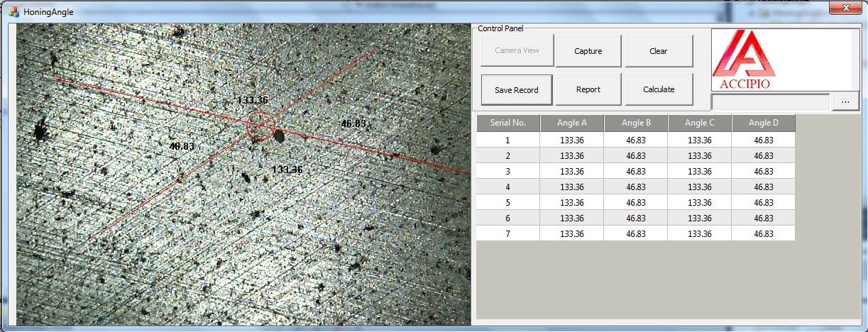The height and width of the screenshot is (332, 868).
Task: Click the Angle B column header
Action: pyautogui.click(x=635, y=123)
